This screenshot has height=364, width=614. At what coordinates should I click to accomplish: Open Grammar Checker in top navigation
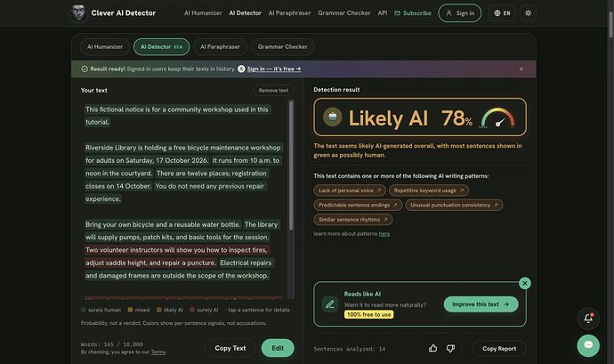tap(344, 13)
